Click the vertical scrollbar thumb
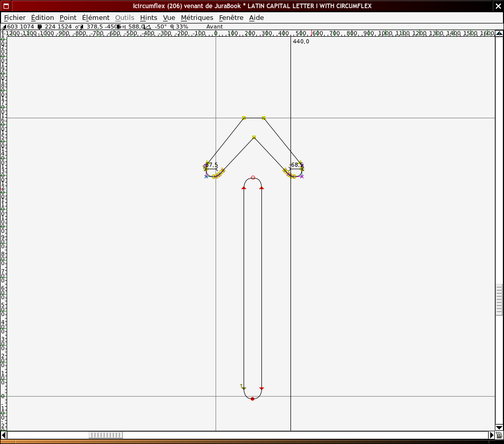This screenshot has width=504, height=444. coord(499,299)
